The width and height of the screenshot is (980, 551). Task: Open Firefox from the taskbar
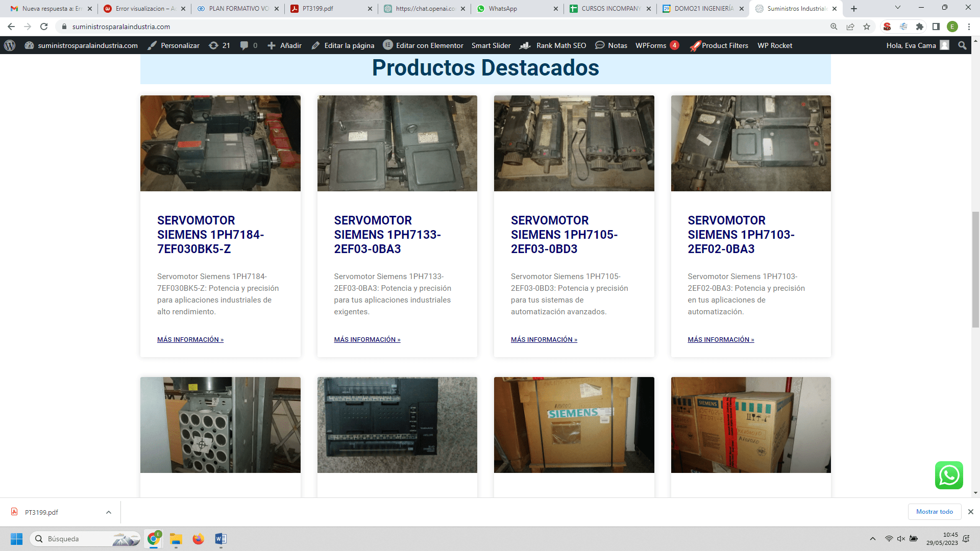(198, 539)
